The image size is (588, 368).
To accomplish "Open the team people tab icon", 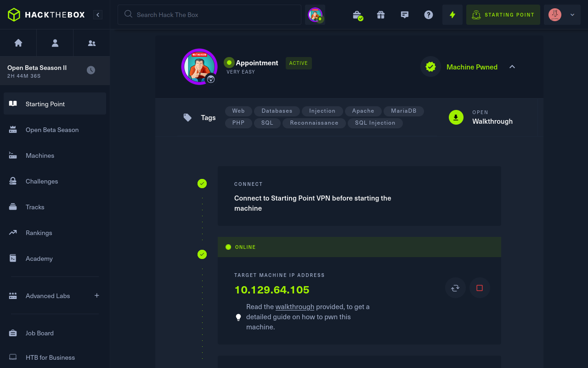I will 92,43.
